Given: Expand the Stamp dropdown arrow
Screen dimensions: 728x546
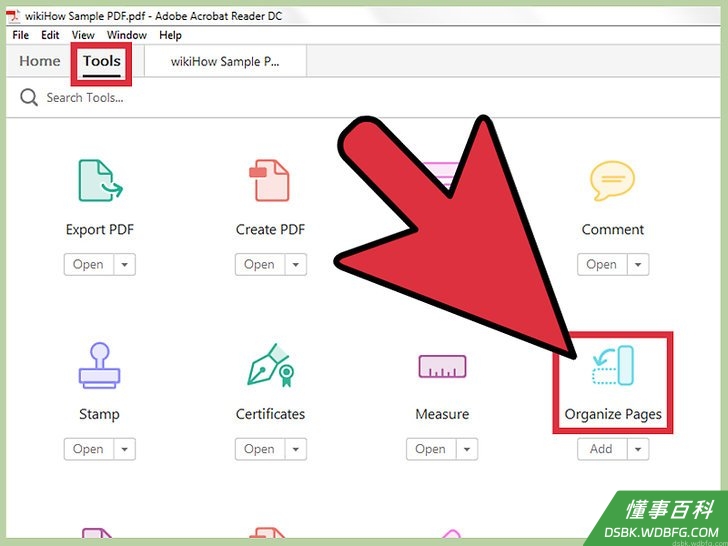Looking at the screenshot, I should pyautogui.click(x=124, y=449).
